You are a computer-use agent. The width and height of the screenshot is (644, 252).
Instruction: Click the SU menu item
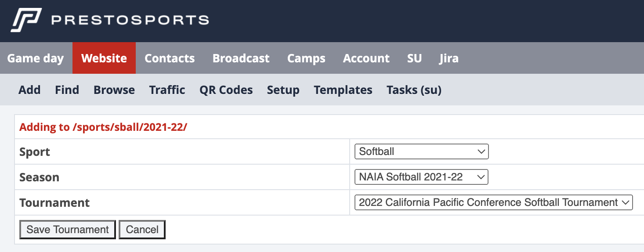[414, 58]
